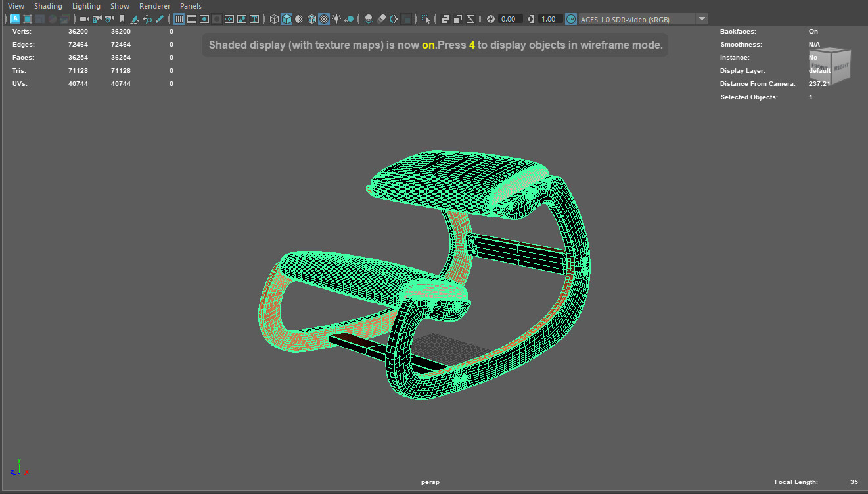Screen dimensions: 868x494
Task: Open the ACES view transform dropdown arrow
Action: pyautogui.click(x=702, y=19)
